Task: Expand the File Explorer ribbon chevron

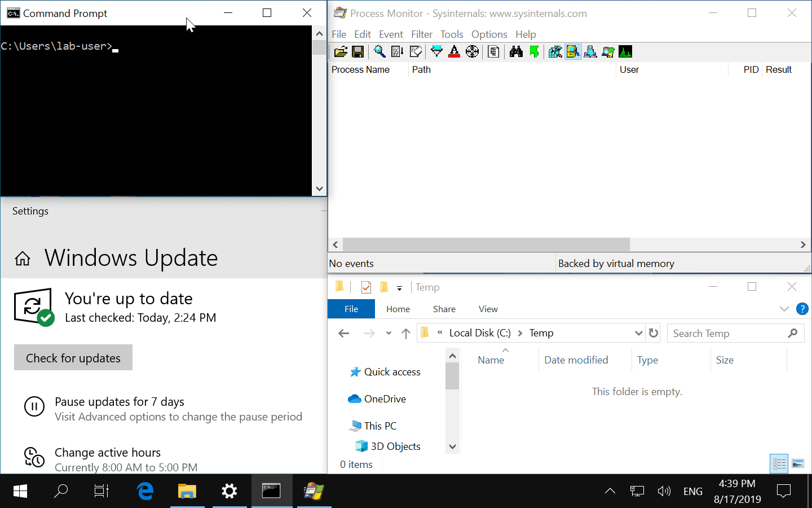Action: pyautogui.click(x=784, y=309)
